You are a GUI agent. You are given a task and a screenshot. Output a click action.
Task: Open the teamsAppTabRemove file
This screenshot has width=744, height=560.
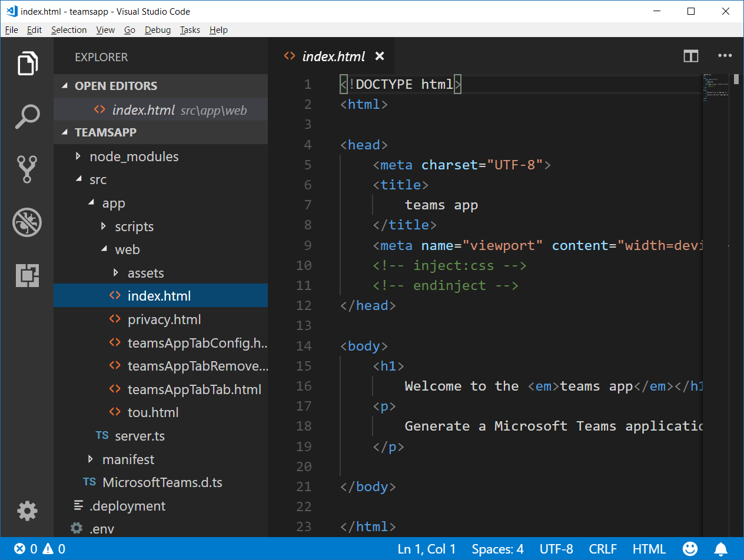click(x=161, y=366)
